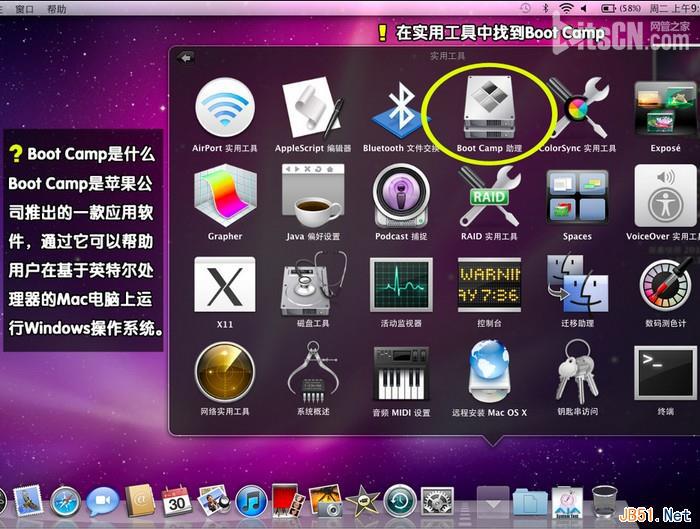Launch 远程安装 Mac OS X
This screenshot has width=700, height=529.
click(489, 372)
